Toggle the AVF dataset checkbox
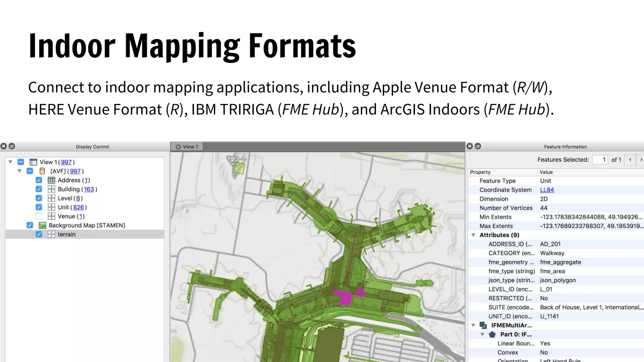This screenshot has width=644, height=362. [30, 171]
